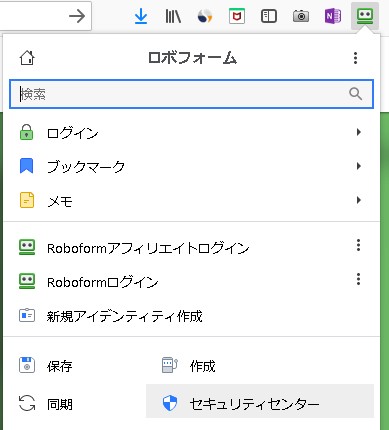Select Roboformアフィリエイトログイン entry
The height and width of the screenshot is (430, 389).
(191, 248)
